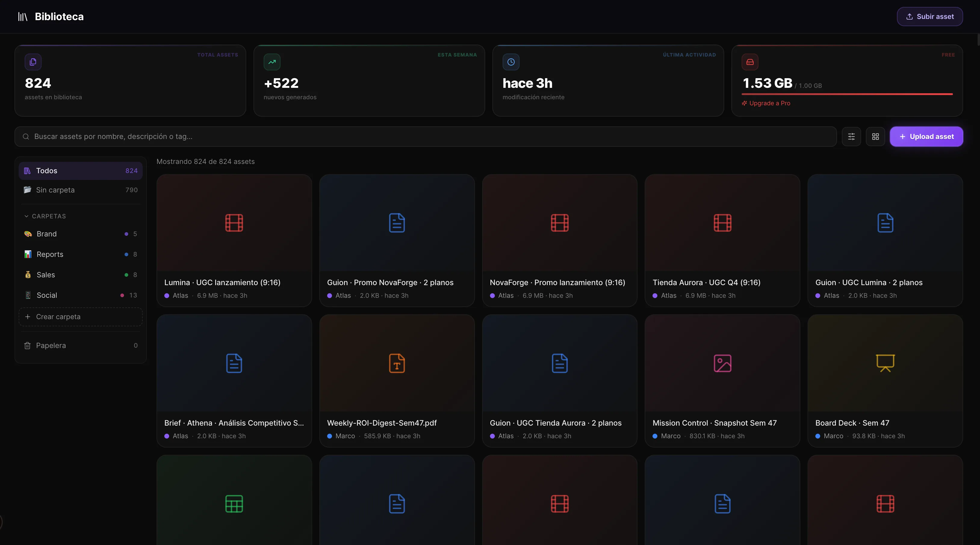The image size is (980, 545).
Task: Click the Papelera trash can icon
Action: pos(27,346)
